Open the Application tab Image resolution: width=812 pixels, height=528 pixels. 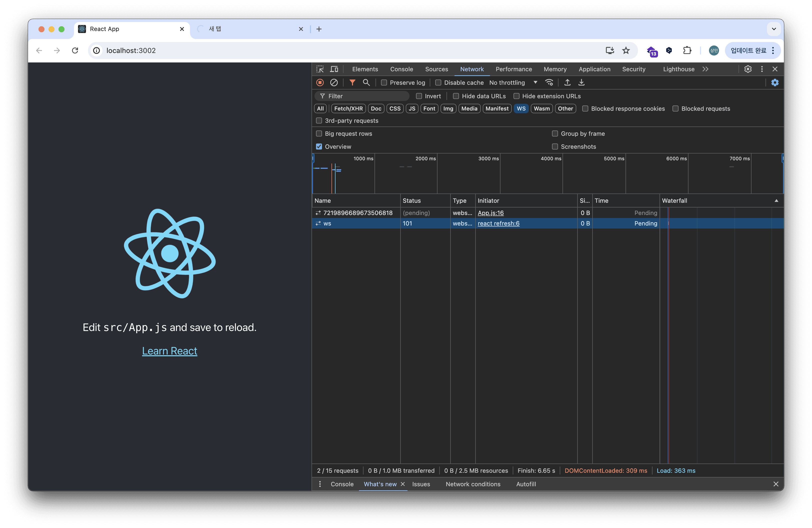point(594,69)
